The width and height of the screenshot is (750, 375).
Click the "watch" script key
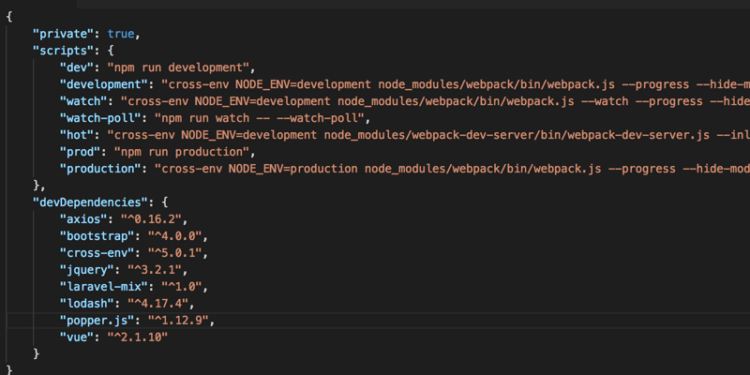83,101
